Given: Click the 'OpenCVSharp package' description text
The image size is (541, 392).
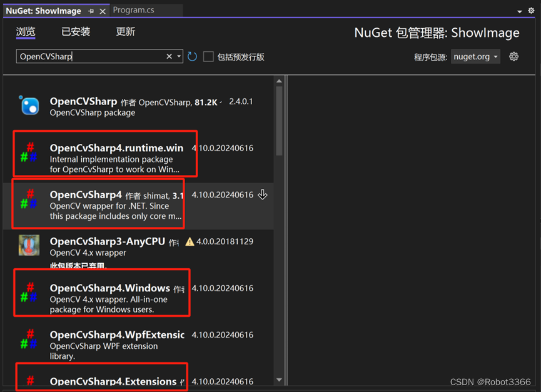Looking at the screenshot, I should pos(93,113).
